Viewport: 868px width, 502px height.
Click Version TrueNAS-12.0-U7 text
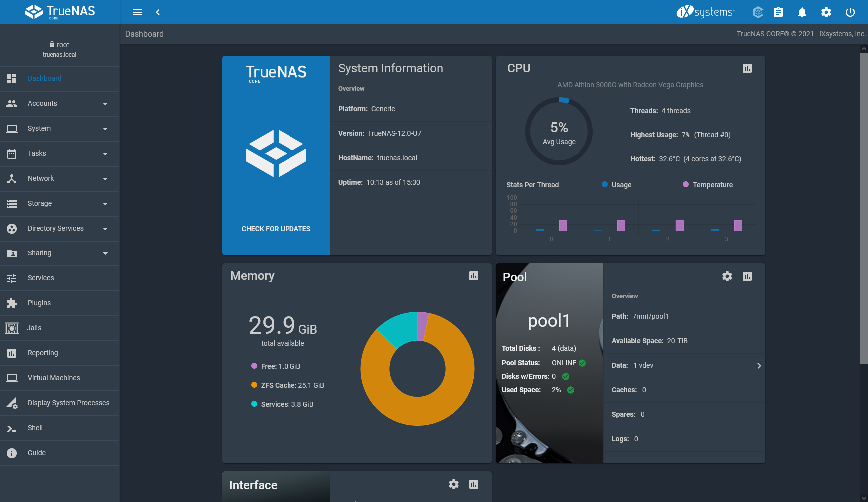(x=380, y=133)
